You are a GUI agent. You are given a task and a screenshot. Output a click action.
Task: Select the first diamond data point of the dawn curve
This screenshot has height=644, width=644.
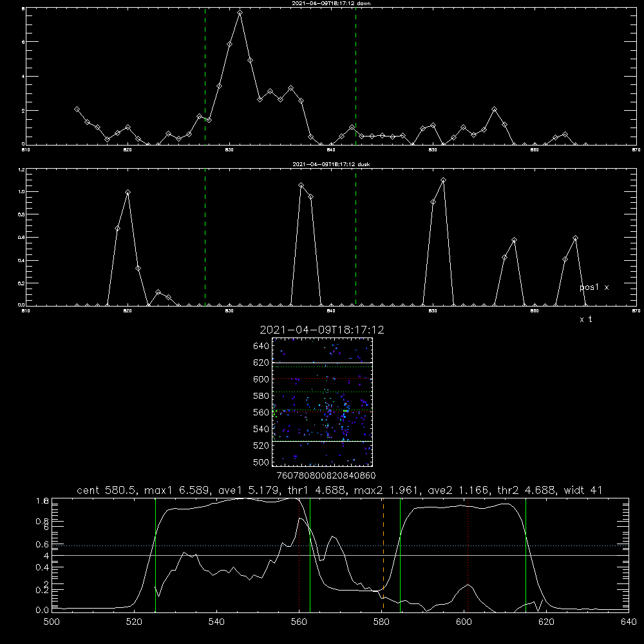coord(77,109)
